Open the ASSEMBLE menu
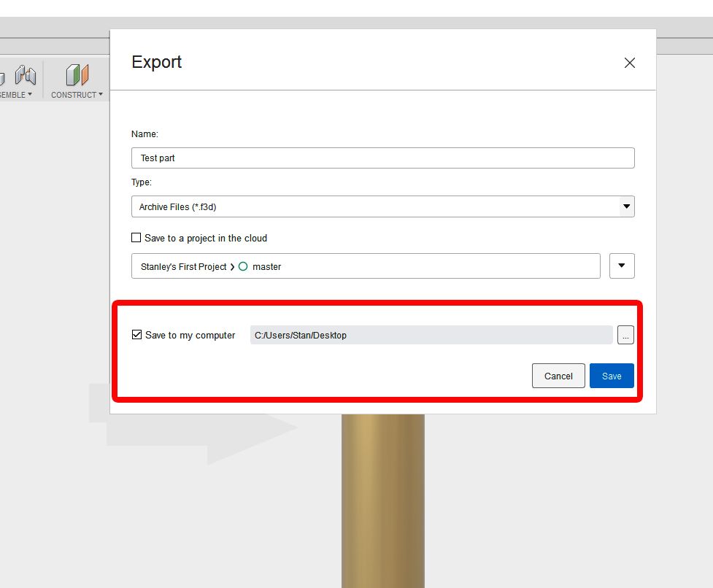 (15, 95)
